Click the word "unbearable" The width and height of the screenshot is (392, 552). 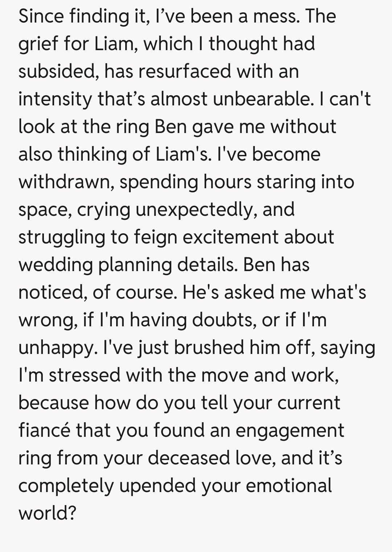263,99
